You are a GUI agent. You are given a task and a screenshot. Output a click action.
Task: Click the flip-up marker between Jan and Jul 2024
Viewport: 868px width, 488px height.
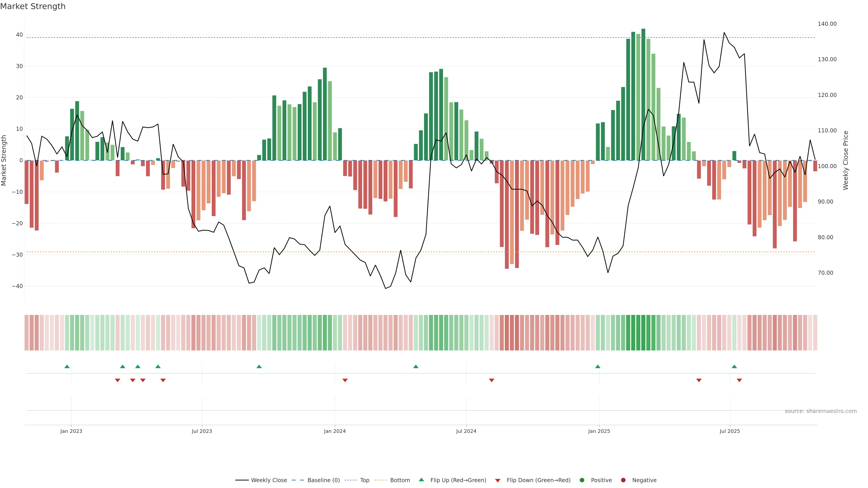point(416,366)
